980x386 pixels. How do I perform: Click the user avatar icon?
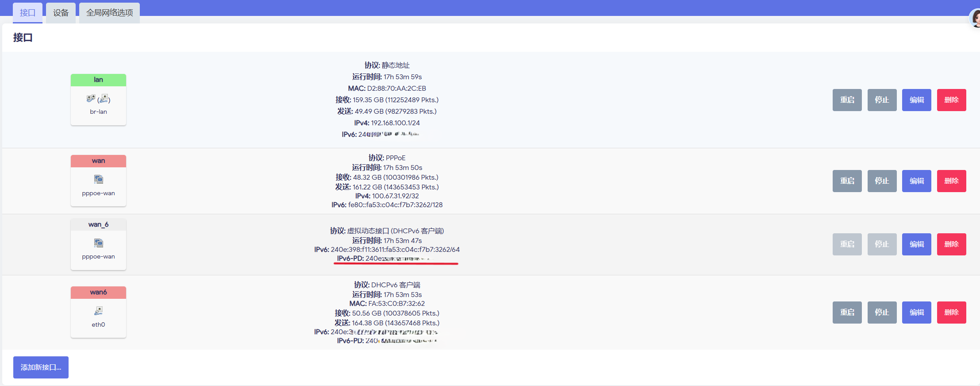coord(975,19)
